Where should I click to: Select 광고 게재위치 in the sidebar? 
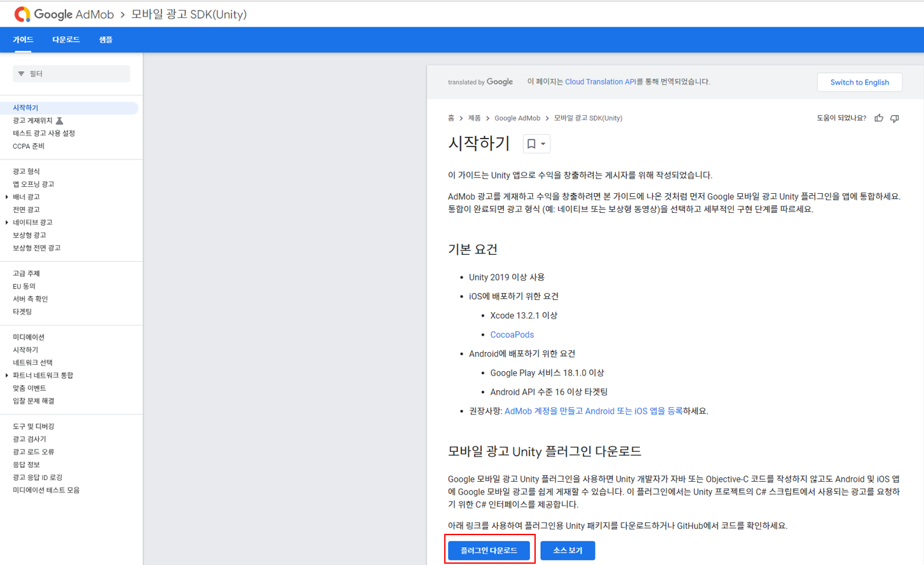coord(33,121)
